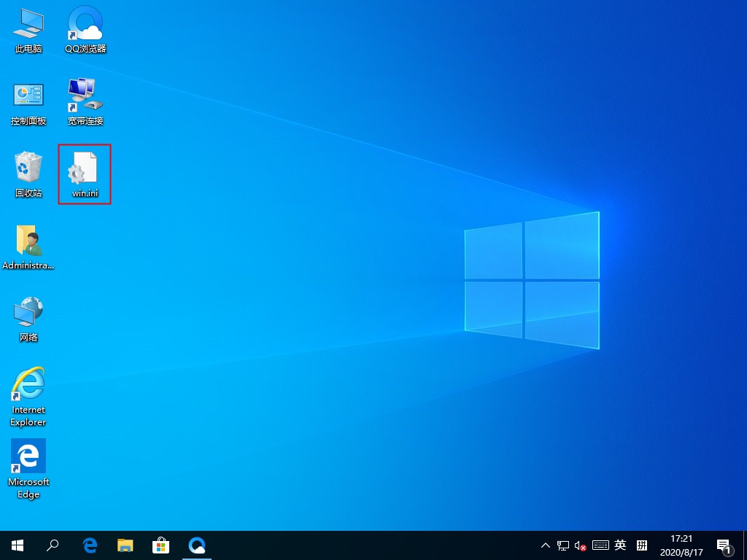747x560 pixels.
Task: Toggle the muted volume in the tray
Action: pos(581,545)
